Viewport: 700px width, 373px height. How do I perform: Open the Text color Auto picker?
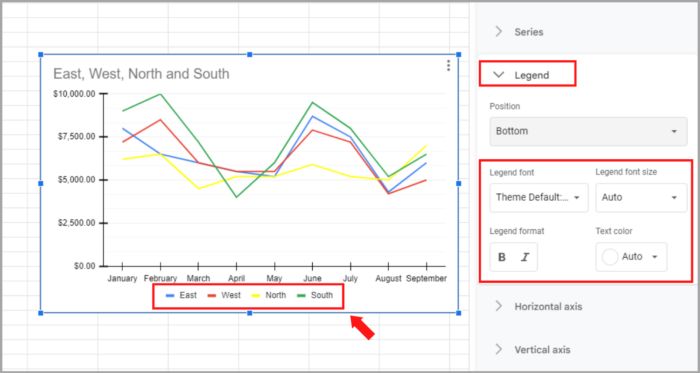(x=631, y=257)
